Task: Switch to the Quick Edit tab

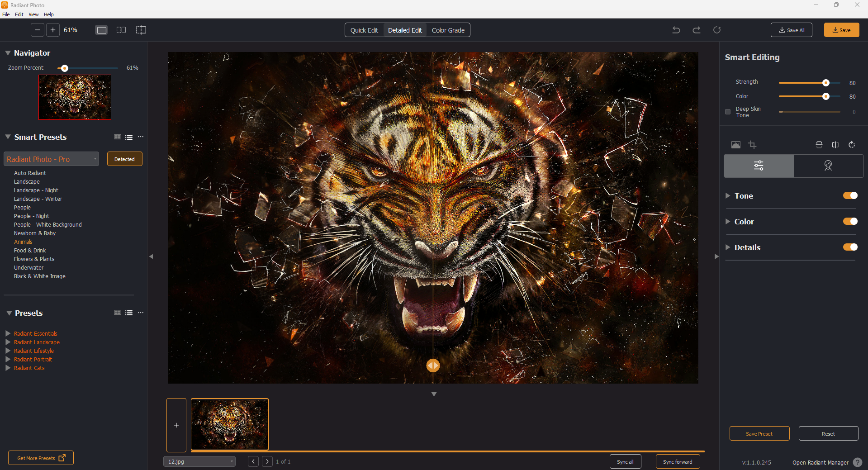Action: tap(364, 30)
